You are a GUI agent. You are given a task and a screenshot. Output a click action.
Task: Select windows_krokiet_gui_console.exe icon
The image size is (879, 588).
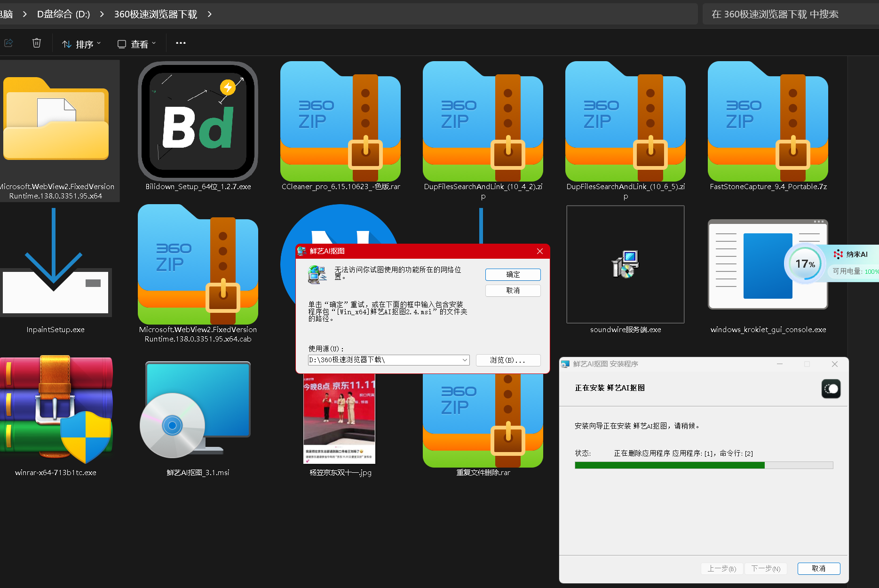(x=768, y=264)
